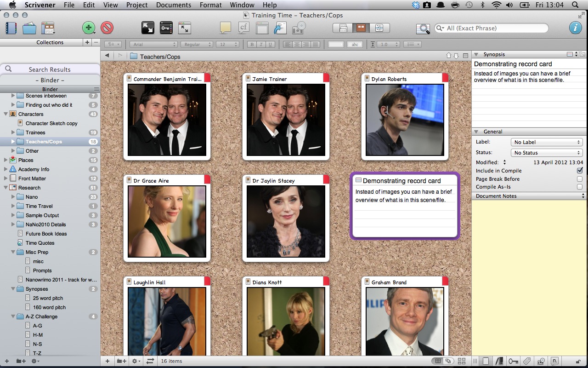Screen dimensions: 588x368
Task: Enable the Page Break Before checkbox
Action: (580, 179)
